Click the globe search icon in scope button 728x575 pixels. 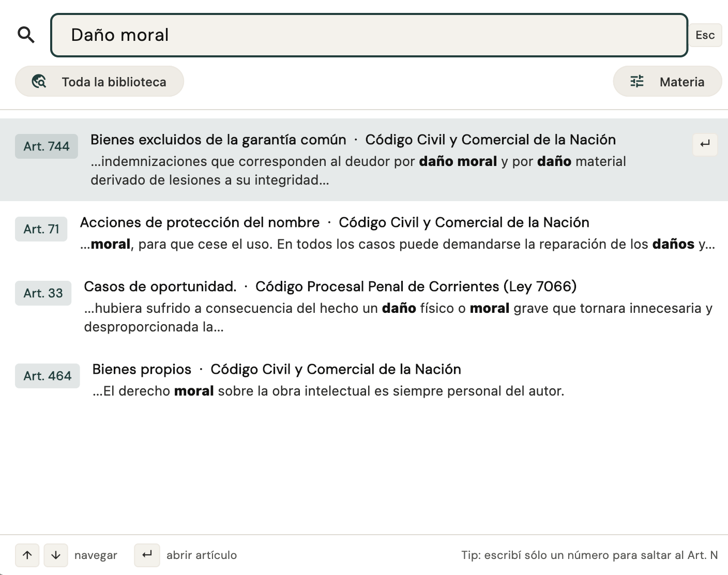pyautogui.click(x=39, y=82)
